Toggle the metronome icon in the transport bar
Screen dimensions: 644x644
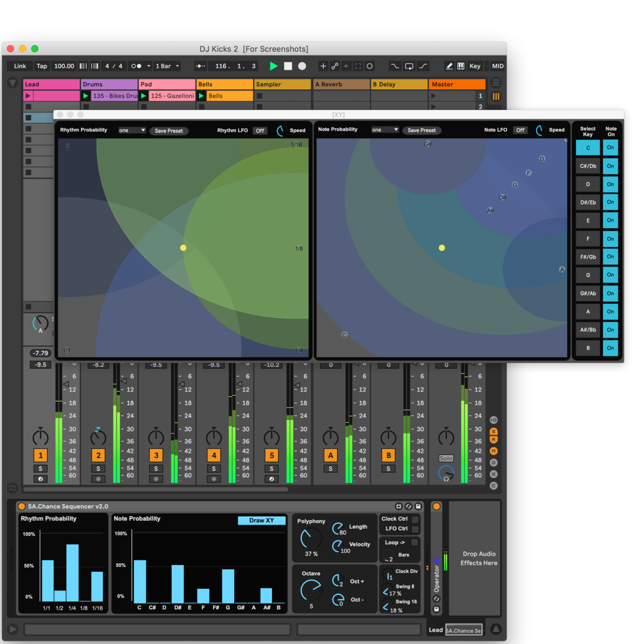[136, 66]
